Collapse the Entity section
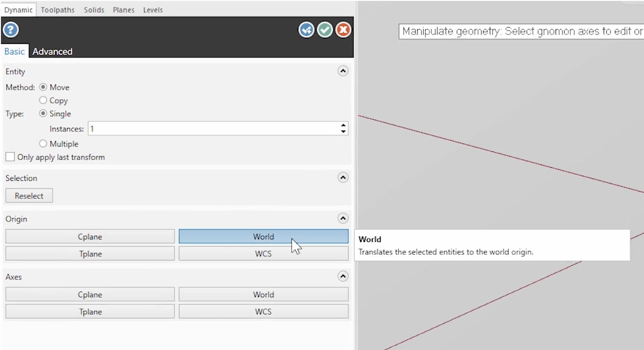644x350 pixels. click(x=343, y=71)
